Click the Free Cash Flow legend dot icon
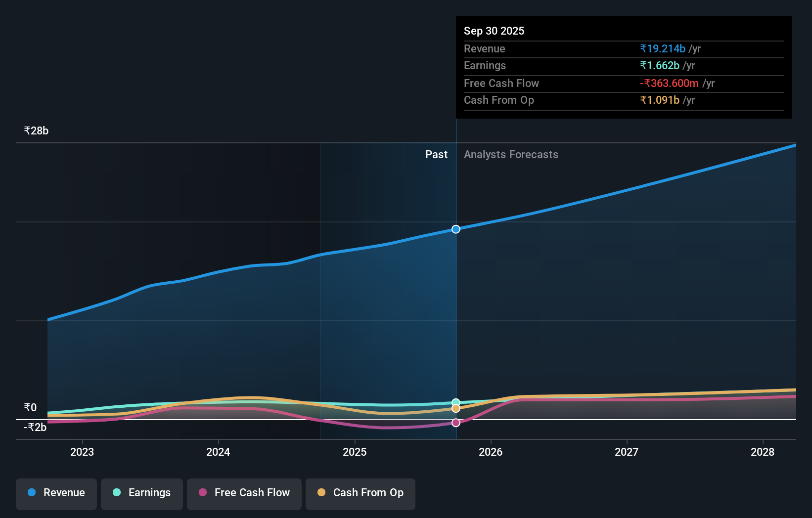Viewport: 812px width, 518px height. 203,493
